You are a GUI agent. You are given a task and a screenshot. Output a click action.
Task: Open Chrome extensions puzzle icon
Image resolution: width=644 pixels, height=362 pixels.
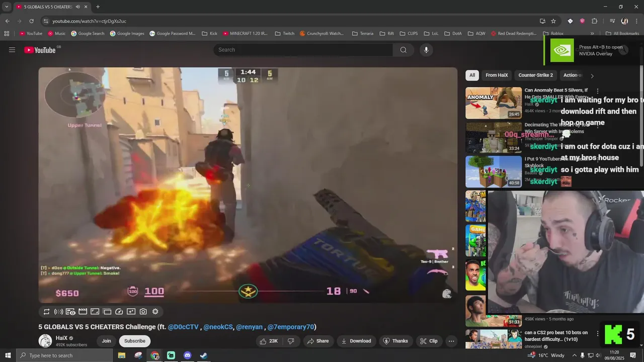tap(594, 21)
